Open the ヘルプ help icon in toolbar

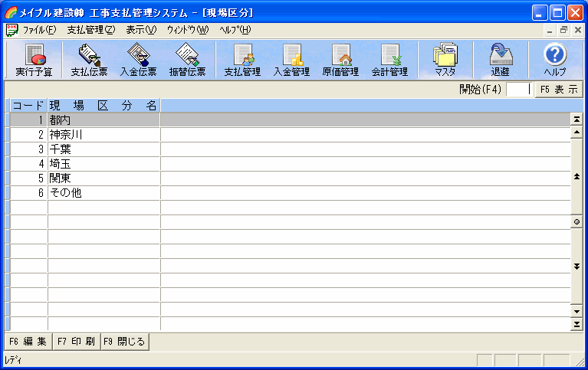554,60
